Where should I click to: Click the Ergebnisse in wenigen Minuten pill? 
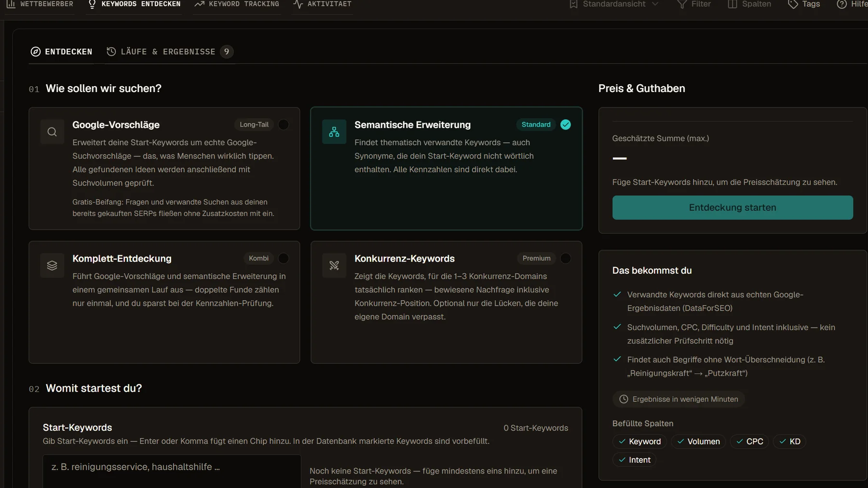click(x=678, y=399)
